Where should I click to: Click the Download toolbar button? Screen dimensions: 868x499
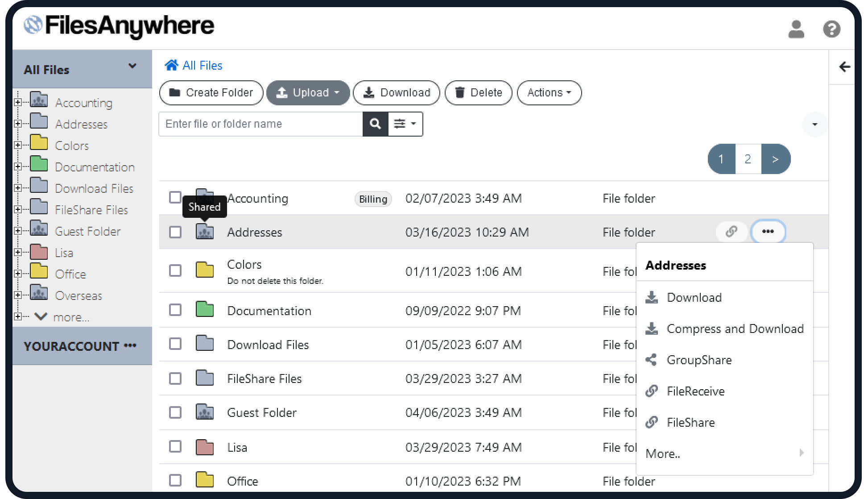[x=397, y=93]
